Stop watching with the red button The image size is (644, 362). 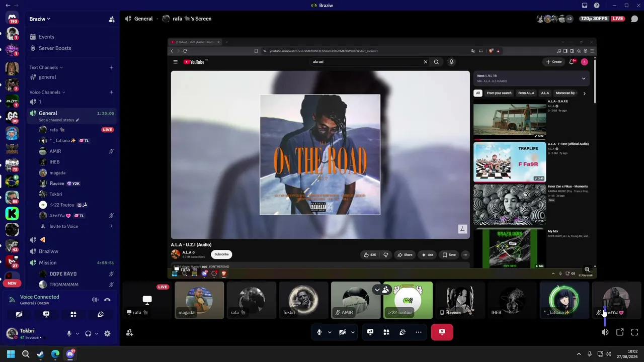(442, 332)
